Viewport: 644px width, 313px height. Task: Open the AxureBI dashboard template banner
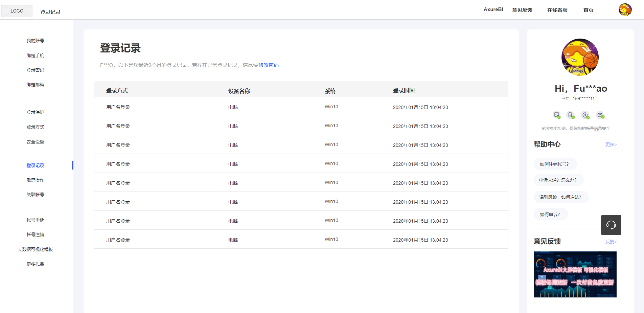tap(575, 274)
